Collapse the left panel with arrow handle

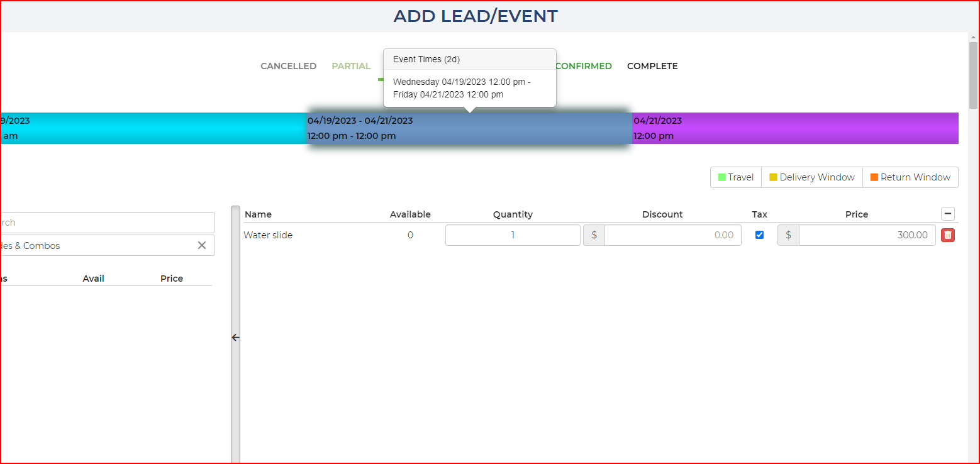(x=235, y=338)
